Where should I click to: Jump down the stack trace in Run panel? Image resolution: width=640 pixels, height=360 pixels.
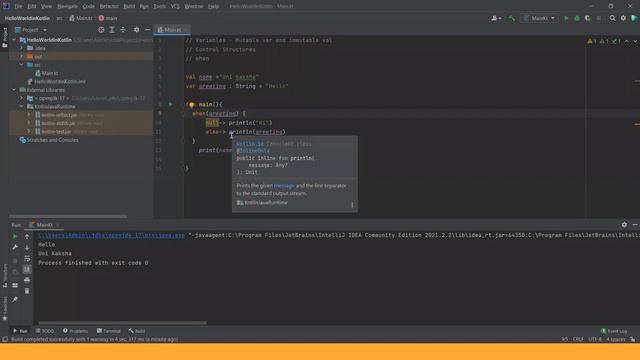(27, 247)
